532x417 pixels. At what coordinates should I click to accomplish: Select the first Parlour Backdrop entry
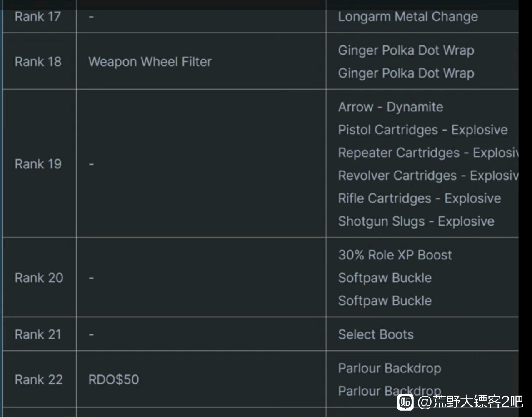pyautogui.click(x=390, y=369)
